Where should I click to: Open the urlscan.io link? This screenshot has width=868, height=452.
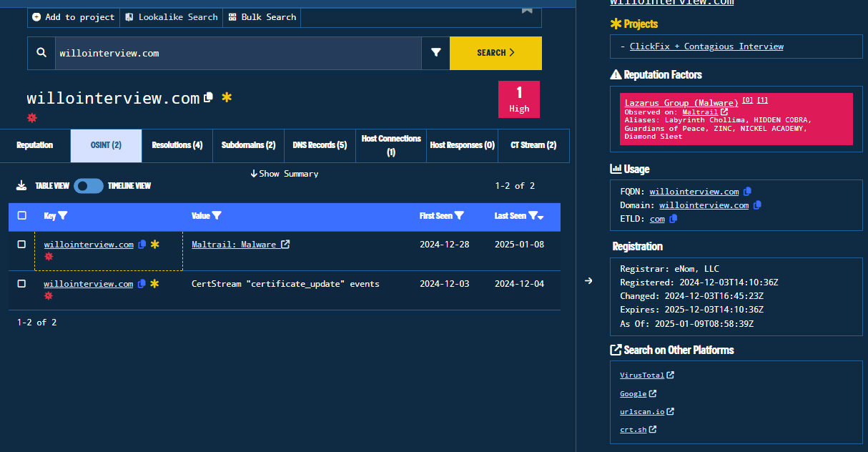642,412
